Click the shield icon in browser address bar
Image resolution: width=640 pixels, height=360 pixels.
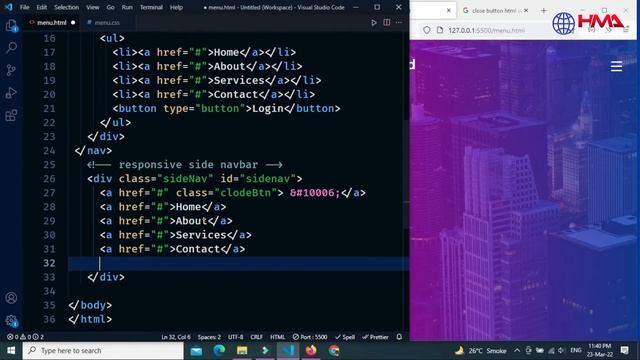tap(427, 30)
